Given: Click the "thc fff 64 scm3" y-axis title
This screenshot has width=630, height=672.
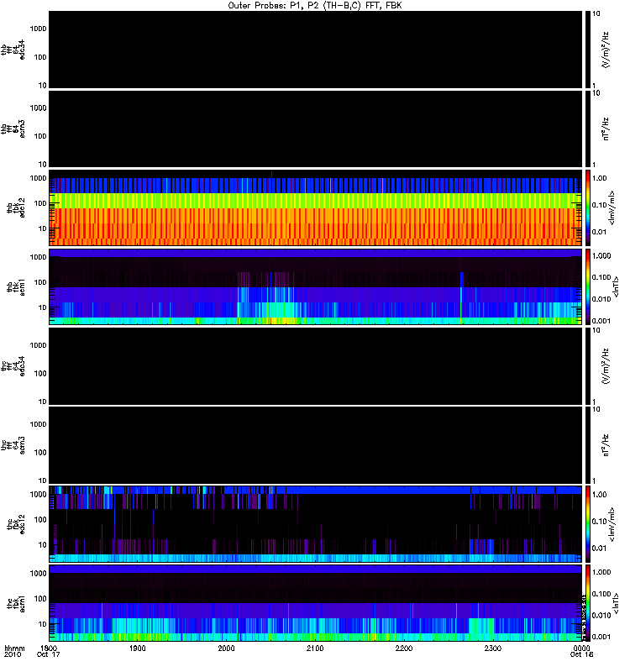Looking at the screenshot, I should pos(13,445).
